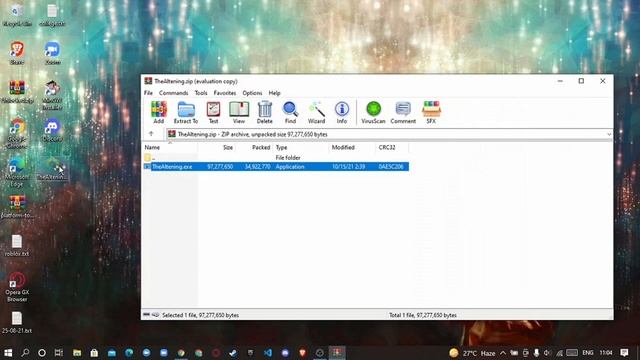
Task: Select the Discord desktop shortcut
Action: [x=52, y=131]
